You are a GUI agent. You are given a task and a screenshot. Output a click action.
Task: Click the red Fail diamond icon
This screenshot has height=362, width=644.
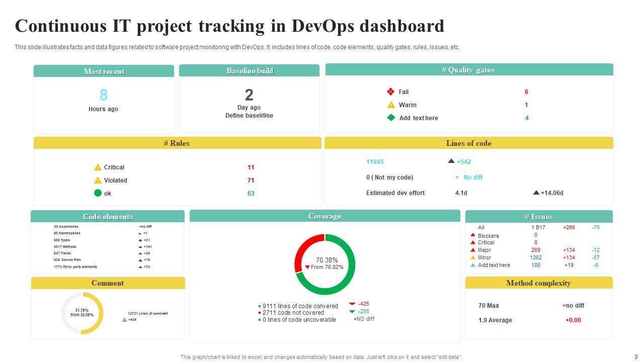coord(390,92)
